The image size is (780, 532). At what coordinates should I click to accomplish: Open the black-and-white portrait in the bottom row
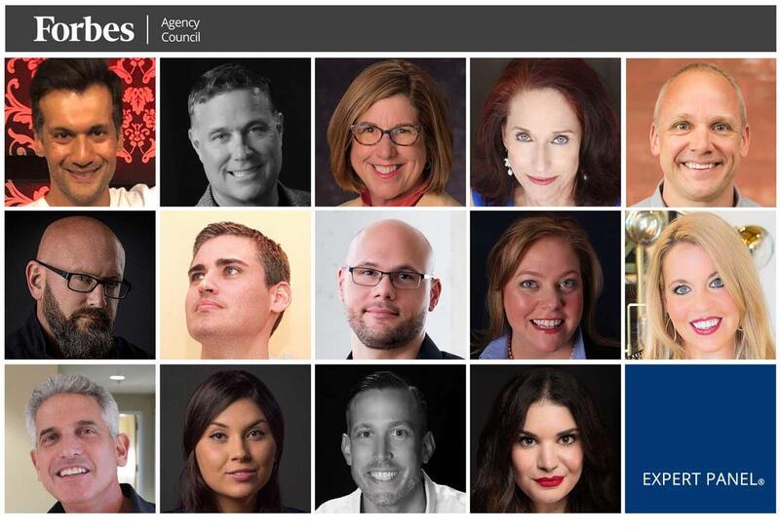point(391,438)
